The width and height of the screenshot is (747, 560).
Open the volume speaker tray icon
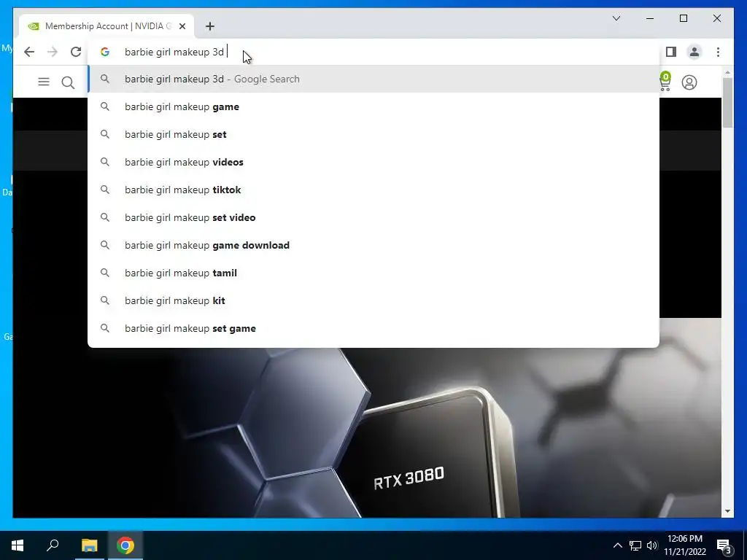coord(652,545)
